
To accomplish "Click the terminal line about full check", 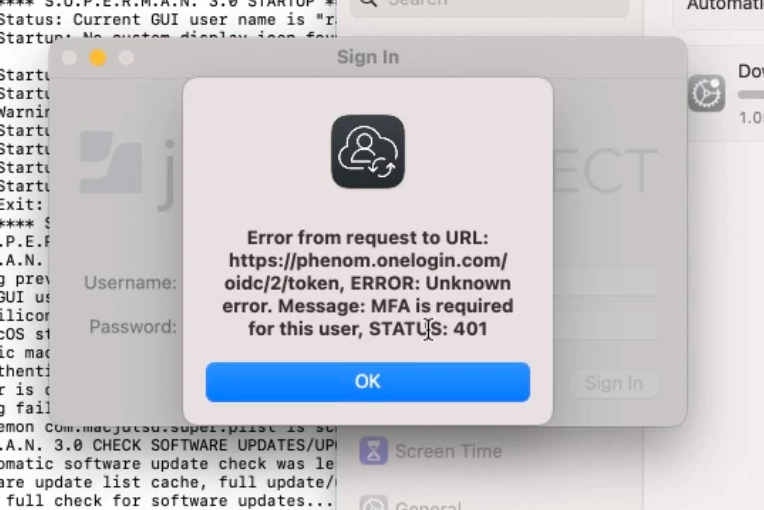I will (168, 501).
